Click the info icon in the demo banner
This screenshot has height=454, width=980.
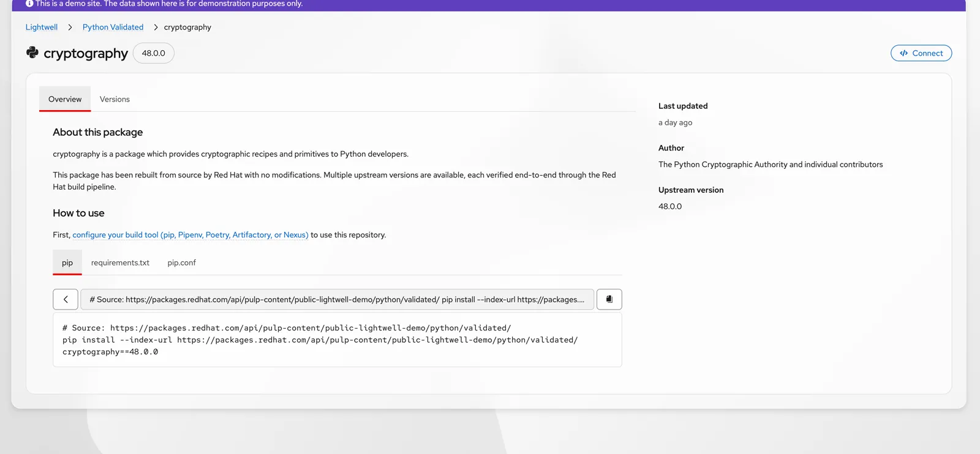(29, 4)
